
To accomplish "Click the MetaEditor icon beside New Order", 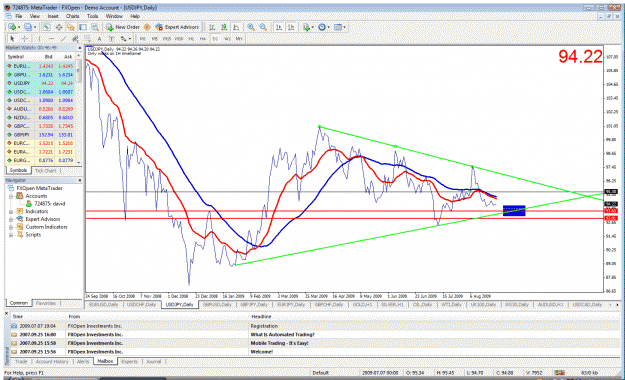I will point(147,27).
